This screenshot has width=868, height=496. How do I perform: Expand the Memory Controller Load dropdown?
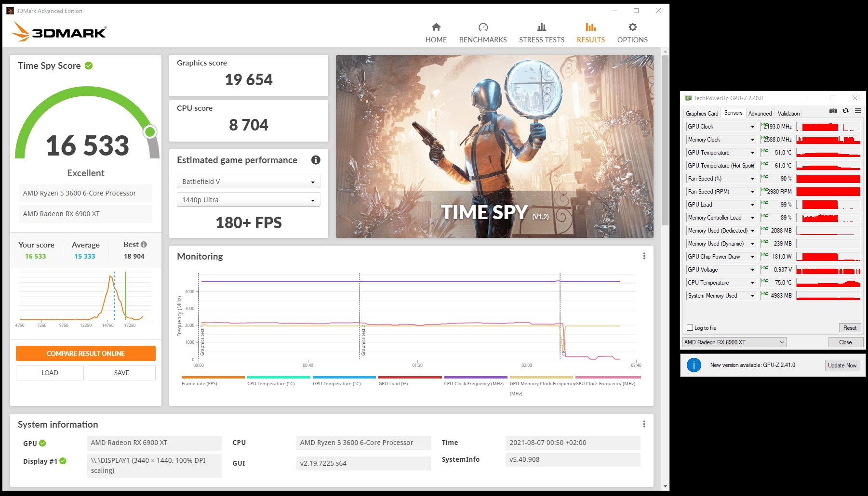click(752, 218)
